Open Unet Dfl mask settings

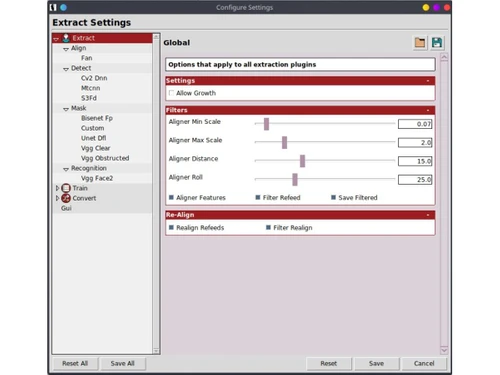pyautogui.click(x=93, y=138)
